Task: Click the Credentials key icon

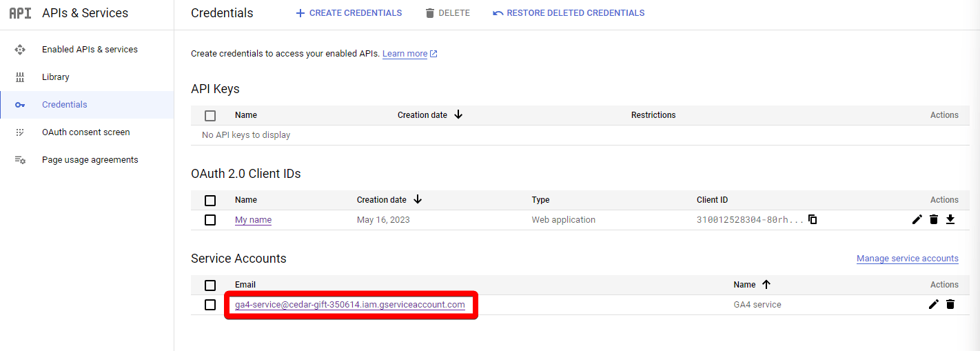Action: click(x=20, y=105)
